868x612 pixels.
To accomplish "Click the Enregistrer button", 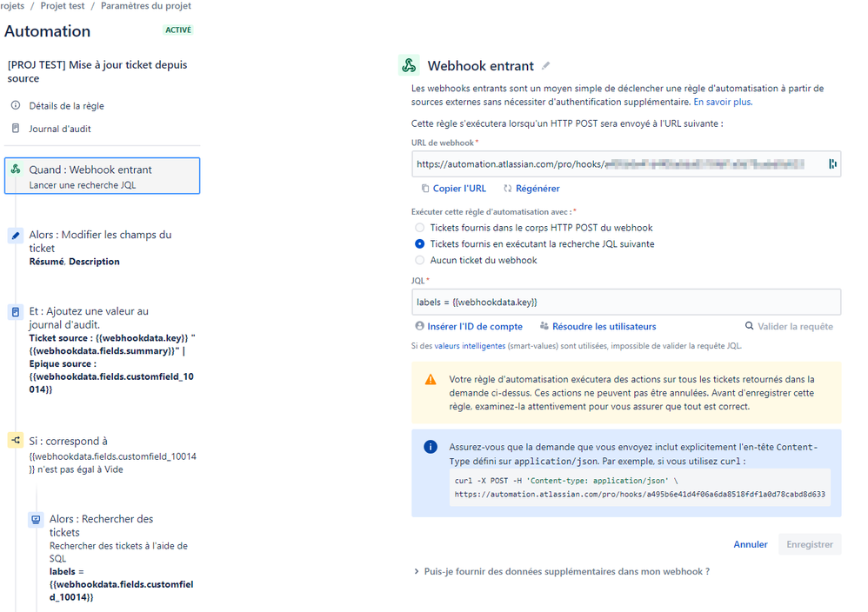I will point(810,544).
